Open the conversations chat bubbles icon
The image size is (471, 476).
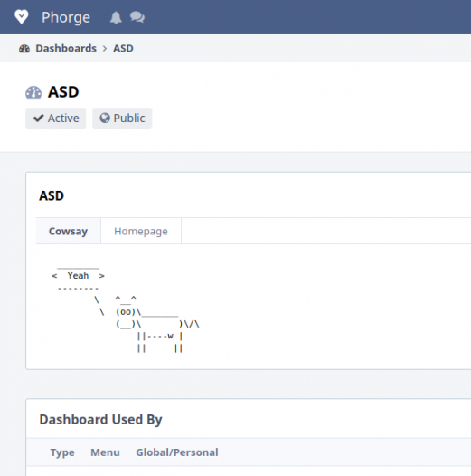(137, 17)
